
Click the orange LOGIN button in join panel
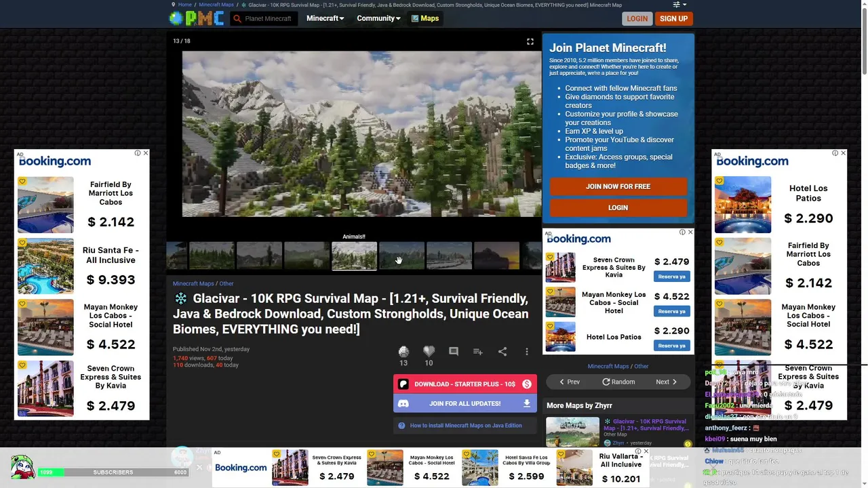618,207
